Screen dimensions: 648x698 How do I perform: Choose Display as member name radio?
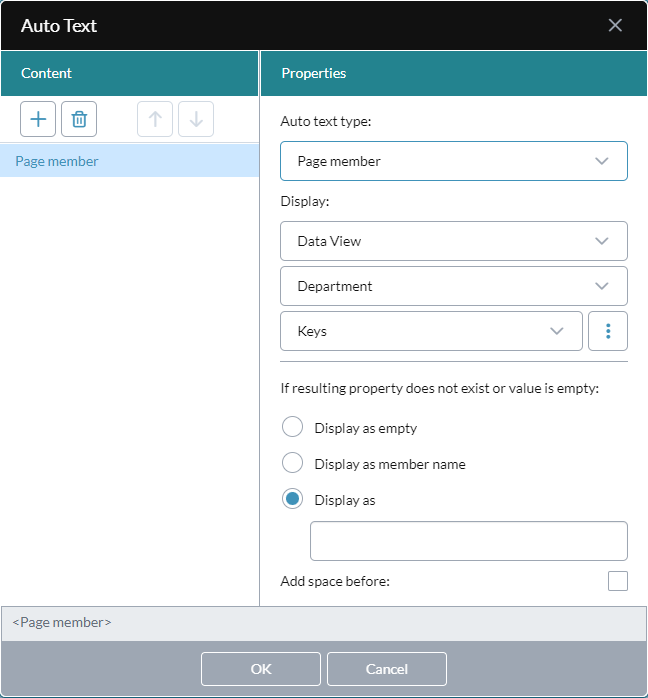pos(292,463)
